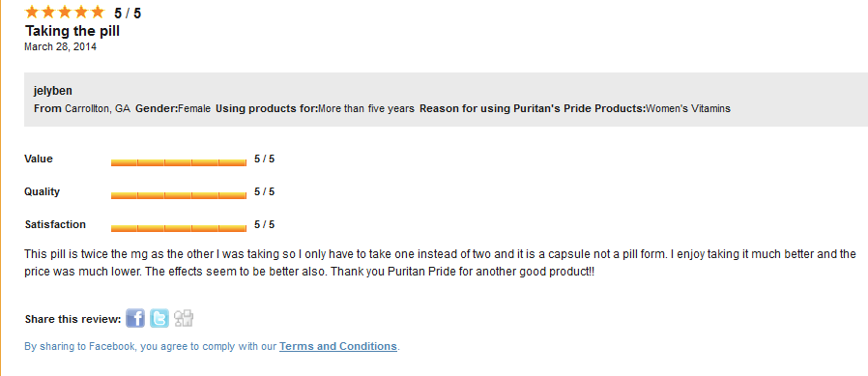Click the Value rating bar

[178, 162]
